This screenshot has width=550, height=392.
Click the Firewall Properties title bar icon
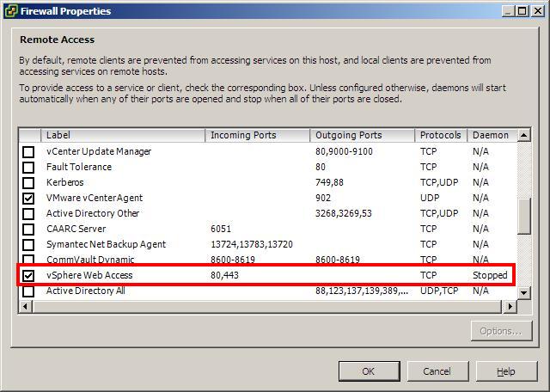pos(10,11)
